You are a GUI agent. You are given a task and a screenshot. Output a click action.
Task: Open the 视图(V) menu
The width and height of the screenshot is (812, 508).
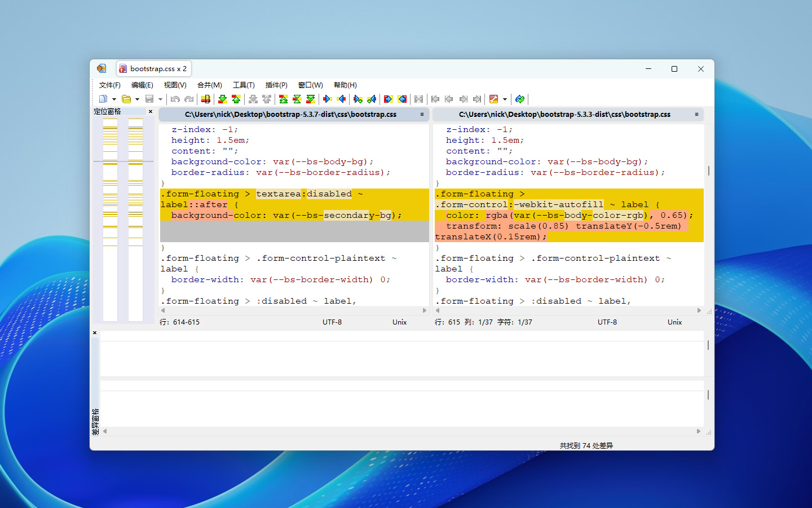pyautogui.click(x=175, y=85)
